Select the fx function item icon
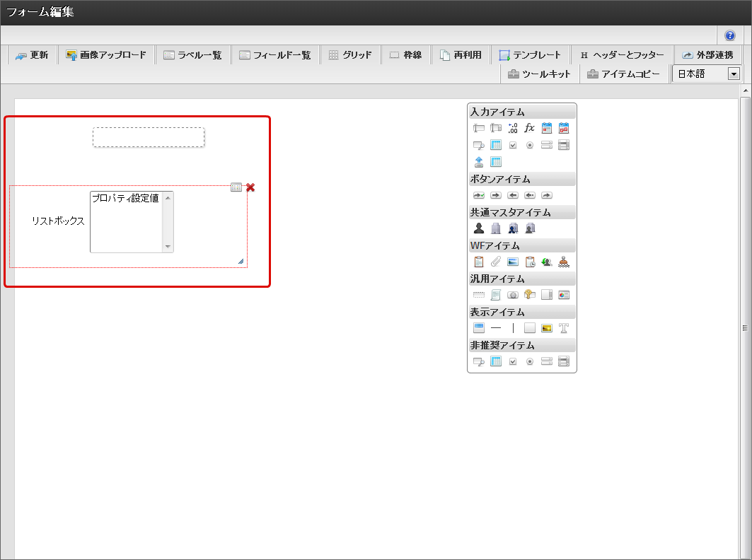The image size is (752, 560). click(529, 128)
